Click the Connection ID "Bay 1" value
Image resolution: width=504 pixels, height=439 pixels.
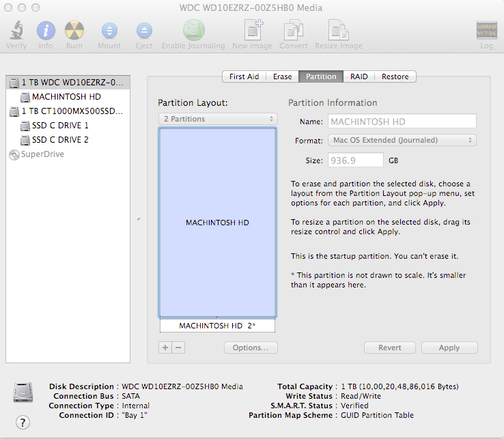pos(135,415)
